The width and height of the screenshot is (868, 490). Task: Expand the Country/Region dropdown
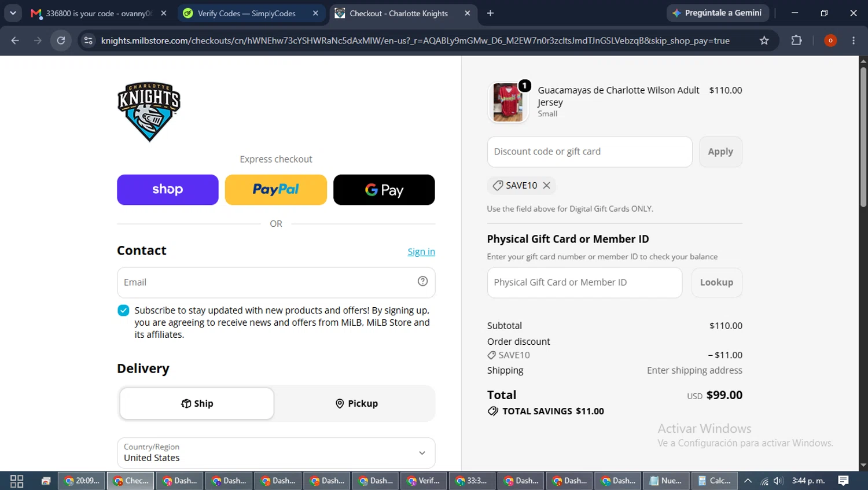tap(276, 453)
